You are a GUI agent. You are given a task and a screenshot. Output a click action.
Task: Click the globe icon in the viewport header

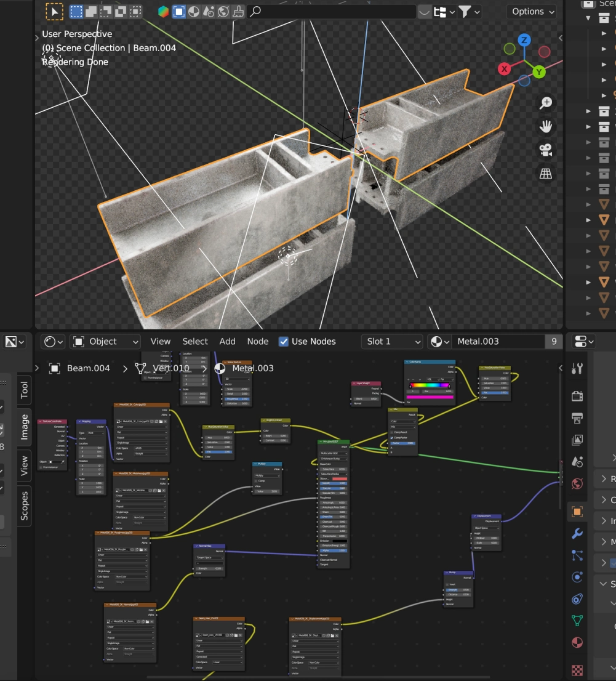[223, 12]
